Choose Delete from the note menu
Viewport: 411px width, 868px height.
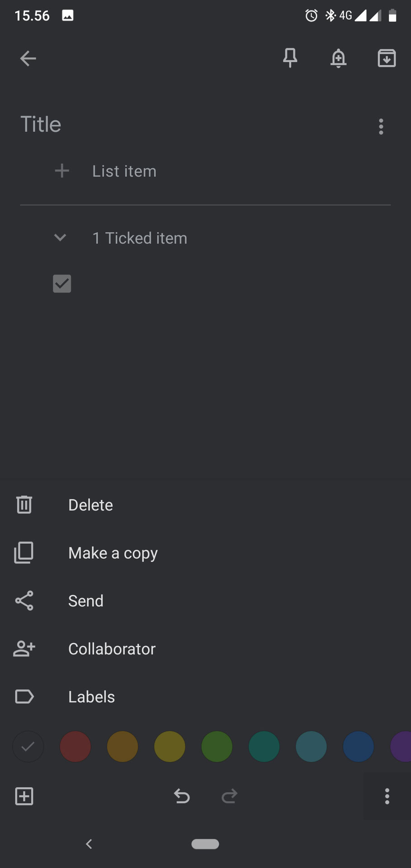pos(90,505)
